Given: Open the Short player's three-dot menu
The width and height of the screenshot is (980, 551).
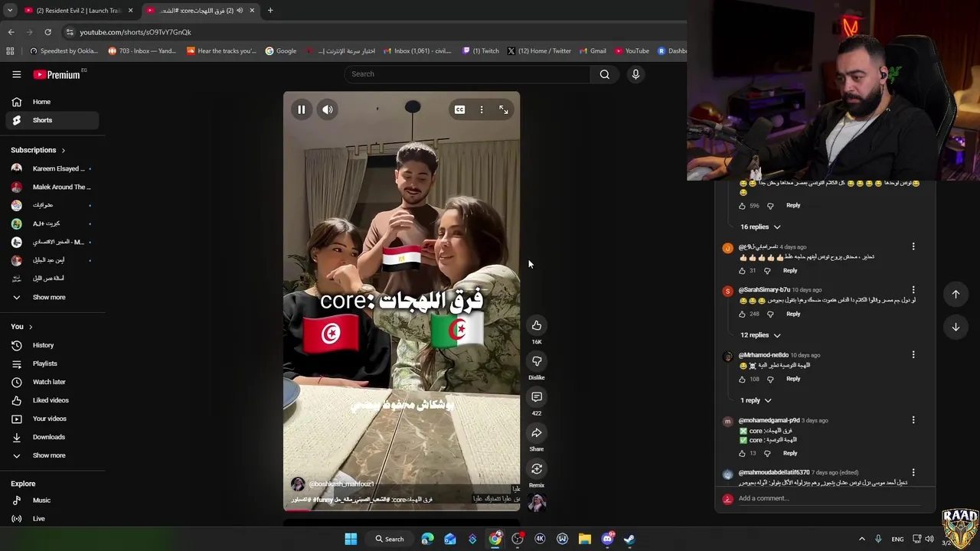Looking at the screenshot, I should click(x=482, y=109).
